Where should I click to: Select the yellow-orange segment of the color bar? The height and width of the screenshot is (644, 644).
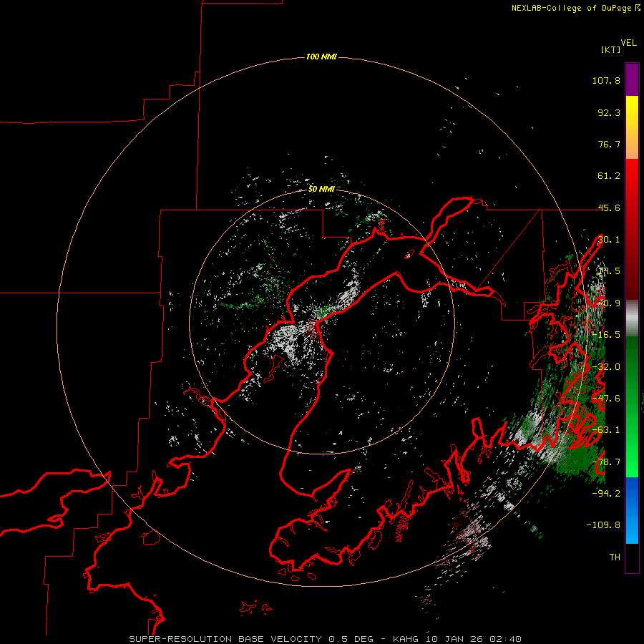[x=632, y=127]
